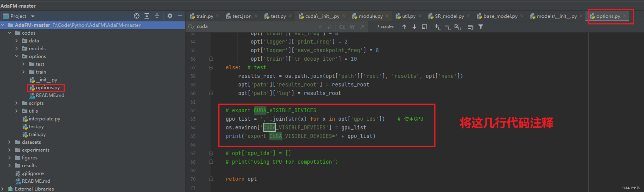Click '3 results' search count label
The image size is (644, 192).
[x=385, y=27]
